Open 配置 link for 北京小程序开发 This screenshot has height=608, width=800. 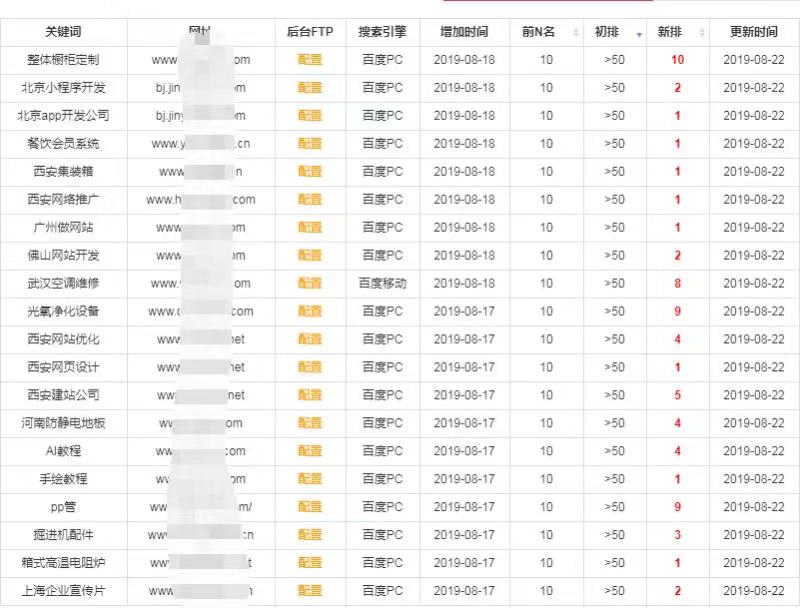(310, 88)
